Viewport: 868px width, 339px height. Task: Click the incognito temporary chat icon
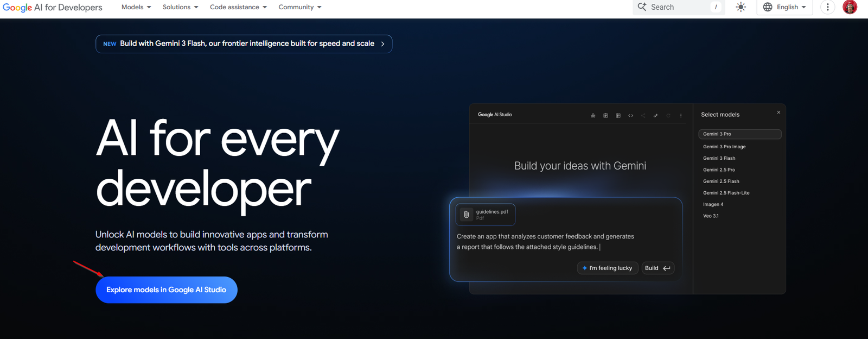pyautogui.click(x=593, y=115)
